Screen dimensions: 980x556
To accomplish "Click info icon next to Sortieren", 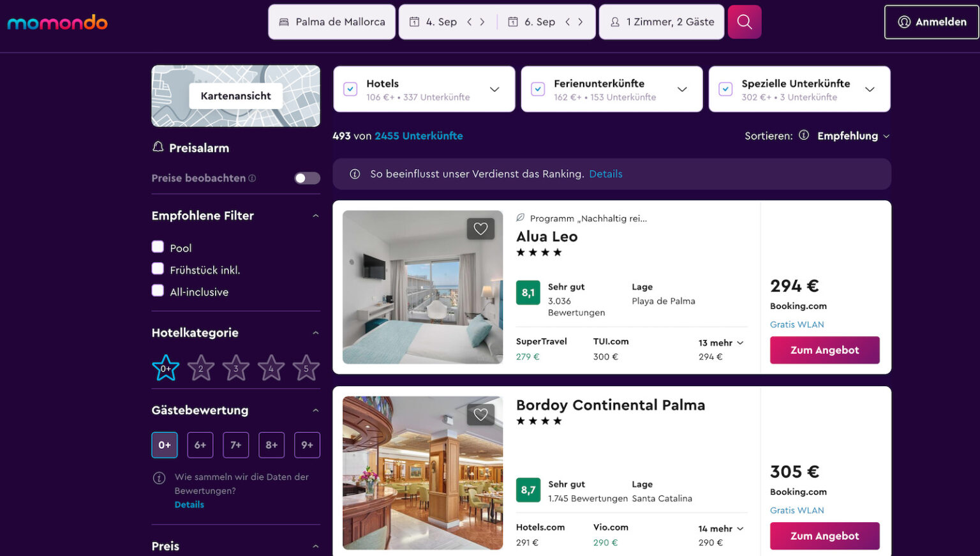I will (x=804, y=135).
